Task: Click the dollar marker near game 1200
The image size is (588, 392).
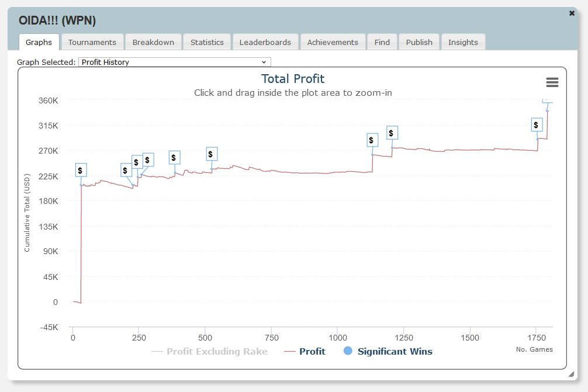Action: [392, 133]
